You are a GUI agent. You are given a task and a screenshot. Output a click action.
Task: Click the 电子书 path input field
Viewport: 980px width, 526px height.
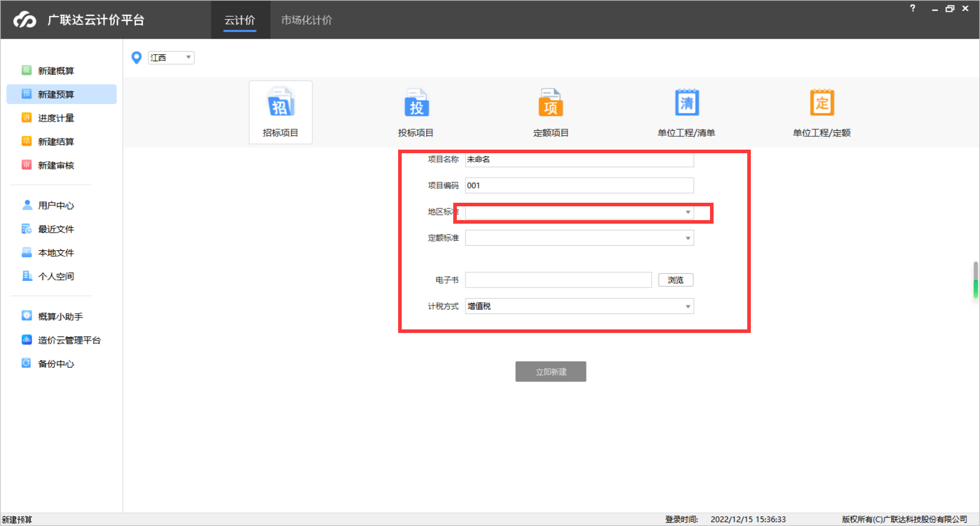558,280
